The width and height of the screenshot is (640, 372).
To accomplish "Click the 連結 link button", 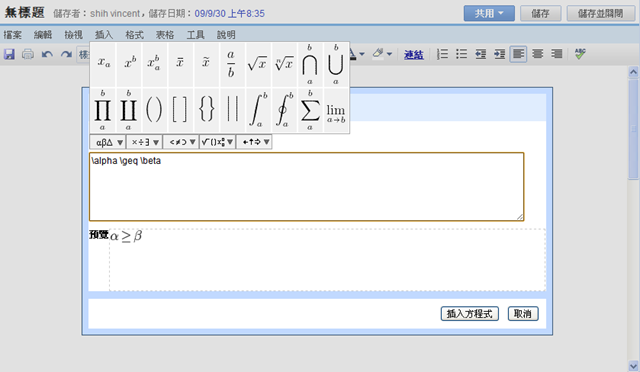I will 413,54.
